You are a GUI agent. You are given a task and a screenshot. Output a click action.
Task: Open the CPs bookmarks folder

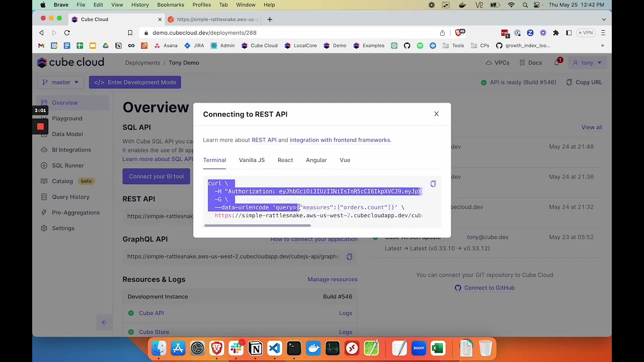click(479, 46)
